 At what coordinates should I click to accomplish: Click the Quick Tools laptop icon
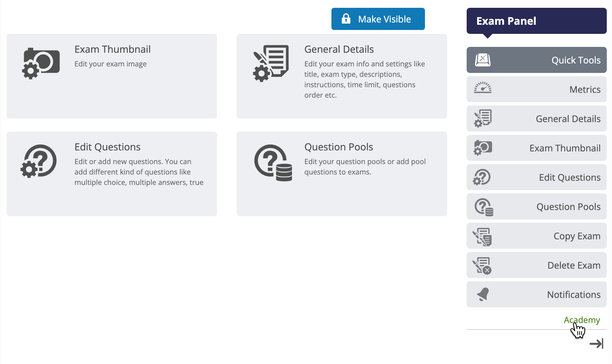point(483,60)
